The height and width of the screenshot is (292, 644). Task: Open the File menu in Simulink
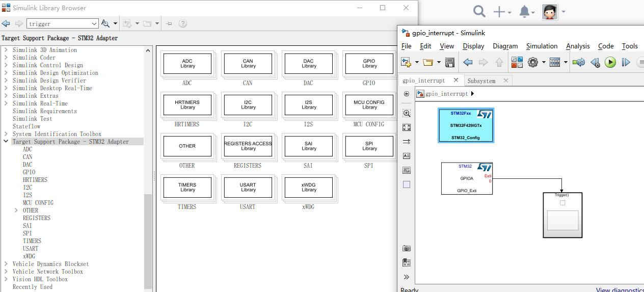tap(407, 46)
